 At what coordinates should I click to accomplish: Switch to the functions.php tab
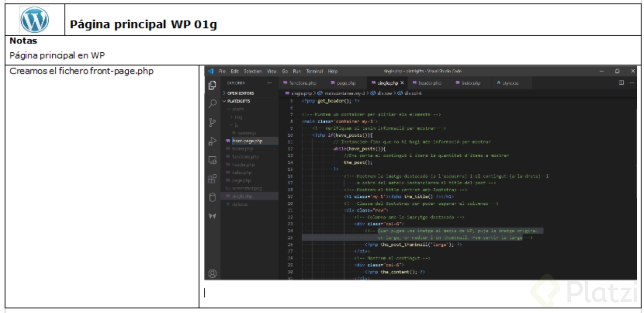(302, 83)
